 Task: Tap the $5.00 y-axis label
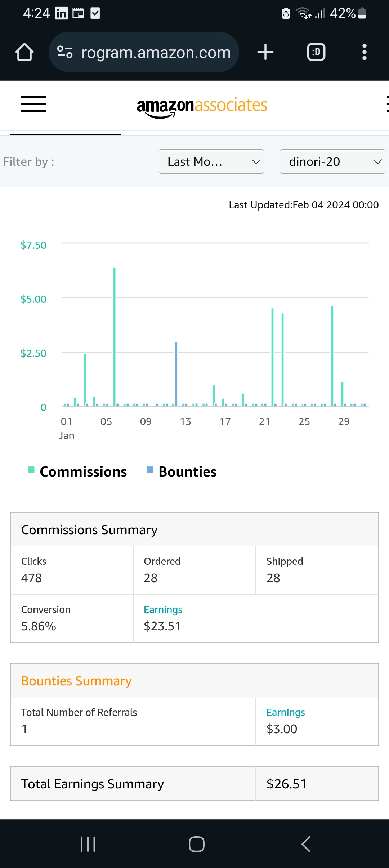33,299
